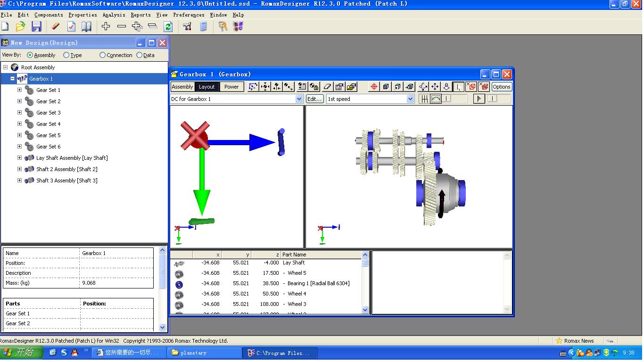Toggle the deflected shape curve button

[436, 99]
